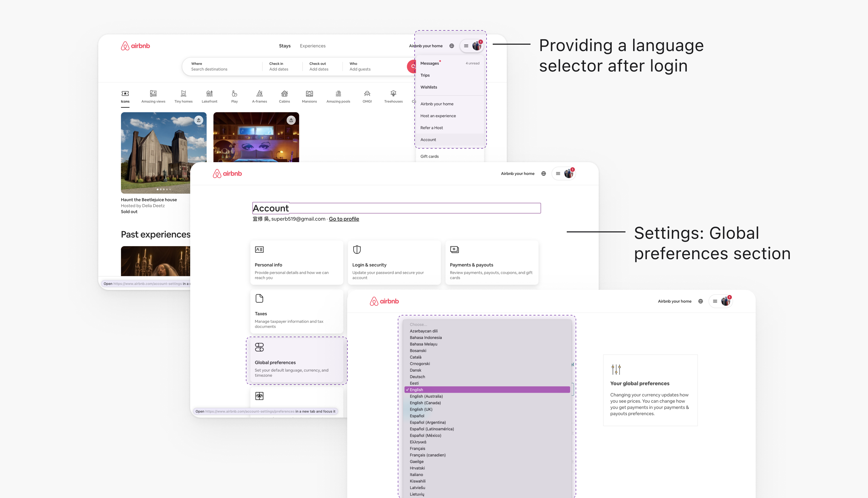The width and height of the screenshot is (868, 498).
Task: Open Gift cards in the profile menu
Action: (x=450, y=156)
